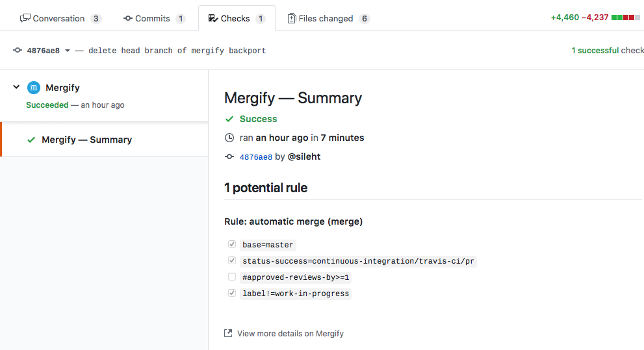Screen dimensions: 644x350
Task: Click the green checkmark beside Success status
Action: [229, 119]
